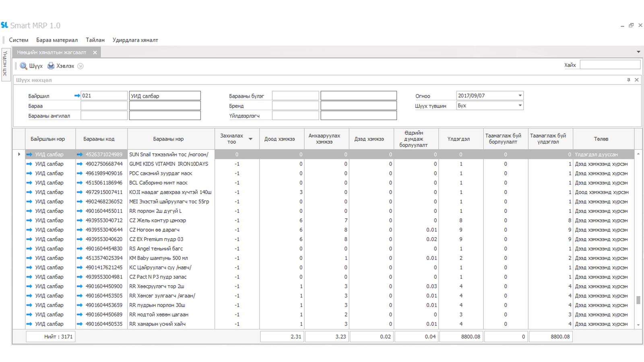Screen dimensions: 644x362
Task: Click item code arrow icon for 4902468236052
Action: point(80,202)
